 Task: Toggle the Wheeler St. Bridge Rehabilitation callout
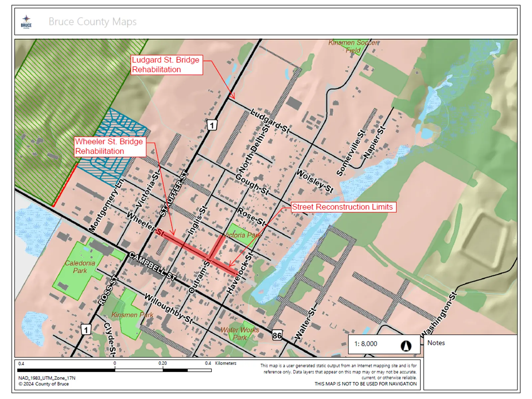tap(110, 147)
